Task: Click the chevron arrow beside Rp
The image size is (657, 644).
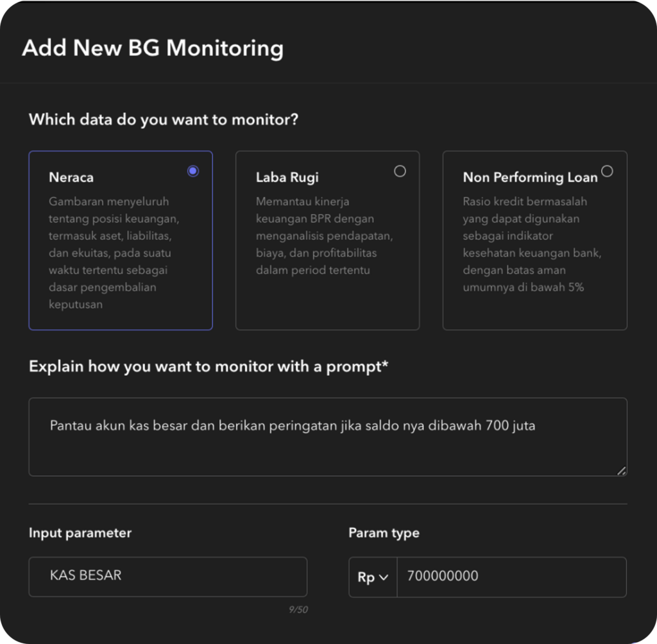Action: tap(384, 577)
